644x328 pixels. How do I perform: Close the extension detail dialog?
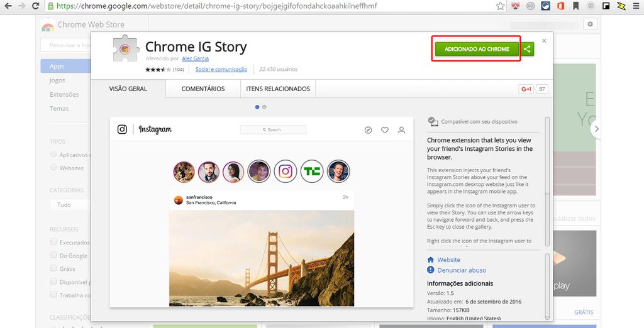pos(544,41)
